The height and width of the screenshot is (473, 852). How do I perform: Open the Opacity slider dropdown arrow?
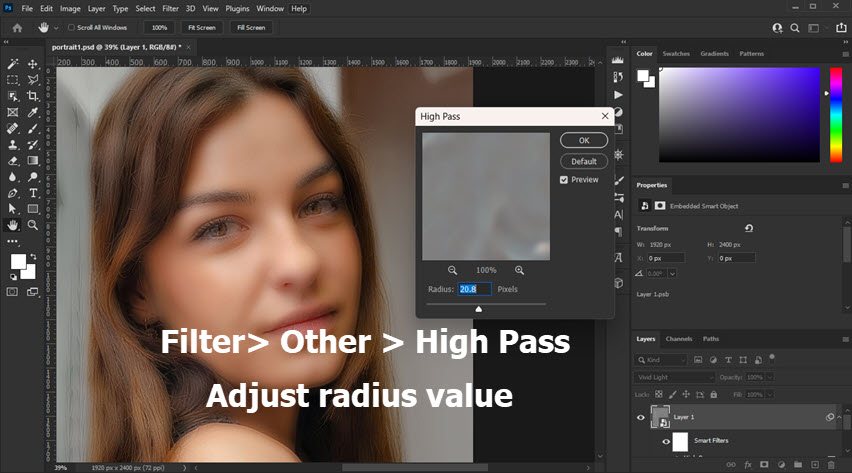[x=769, y=377]
